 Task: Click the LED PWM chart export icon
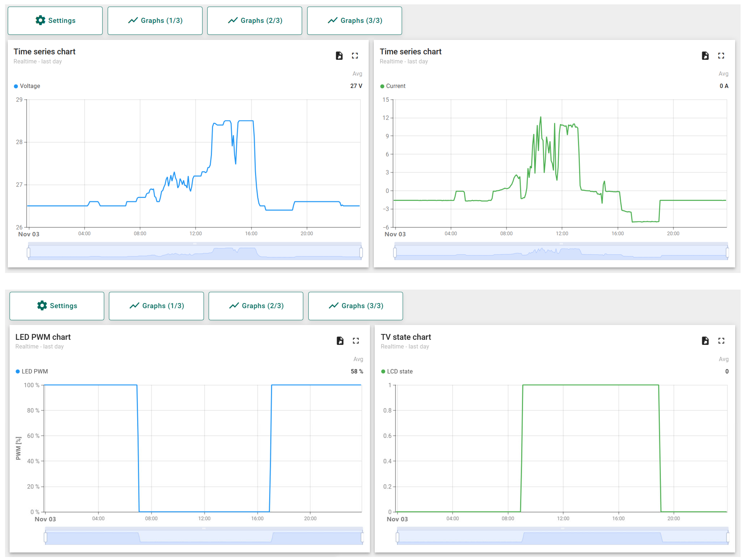point(340,341)
